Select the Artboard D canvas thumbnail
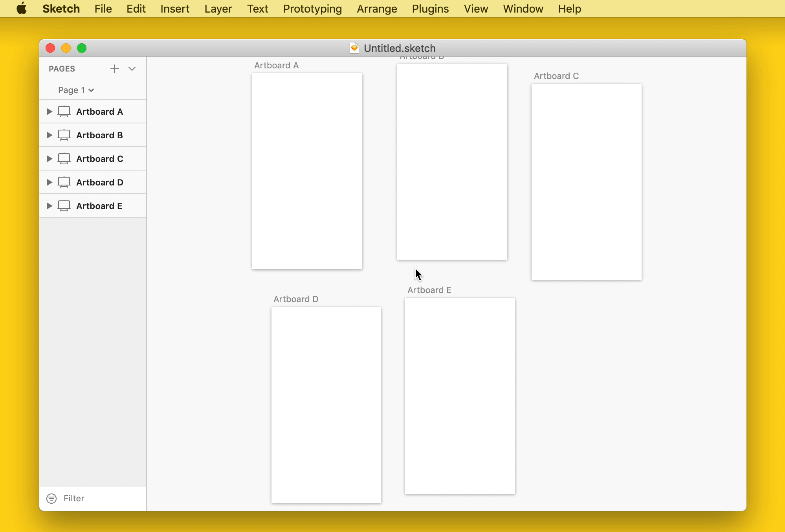The width and height of the screenshot is (785, 532). (326, 405)
